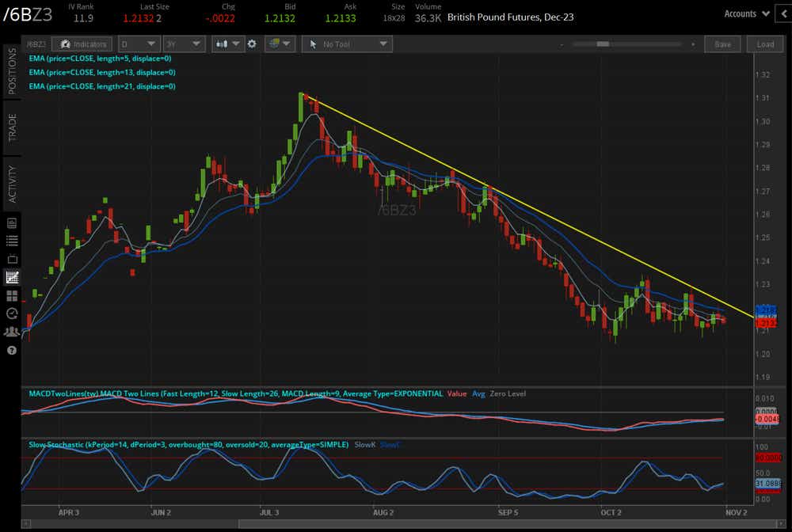
Task: Open the TV/video sidebar icon
Action: pyautogui.click(x=12, y=259)
